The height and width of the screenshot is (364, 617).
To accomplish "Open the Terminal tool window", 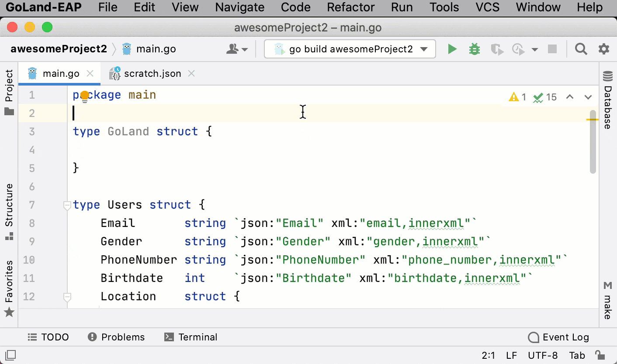I will tap(191, 337).
